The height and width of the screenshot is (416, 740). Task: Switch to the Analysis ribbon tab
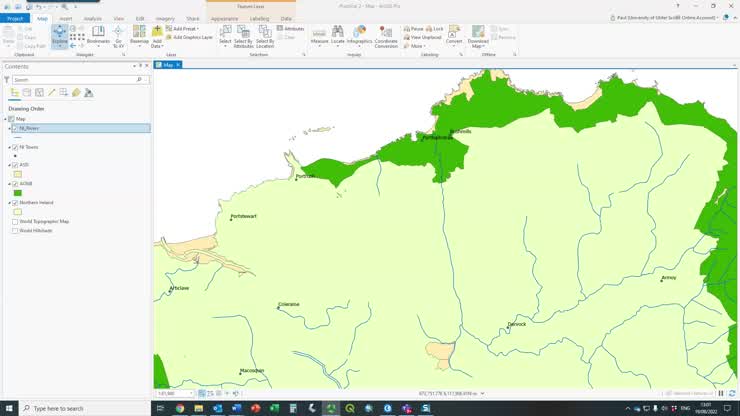(92, 18)
